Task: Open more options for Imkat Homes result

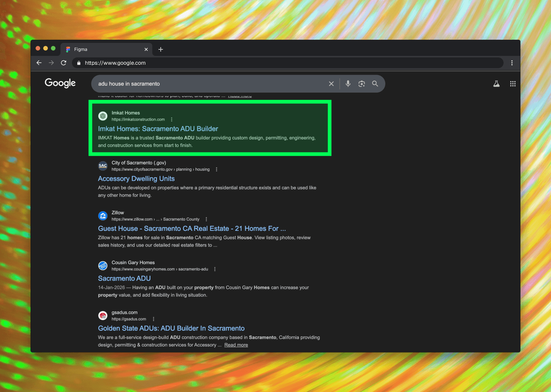Action: point(171,119)
